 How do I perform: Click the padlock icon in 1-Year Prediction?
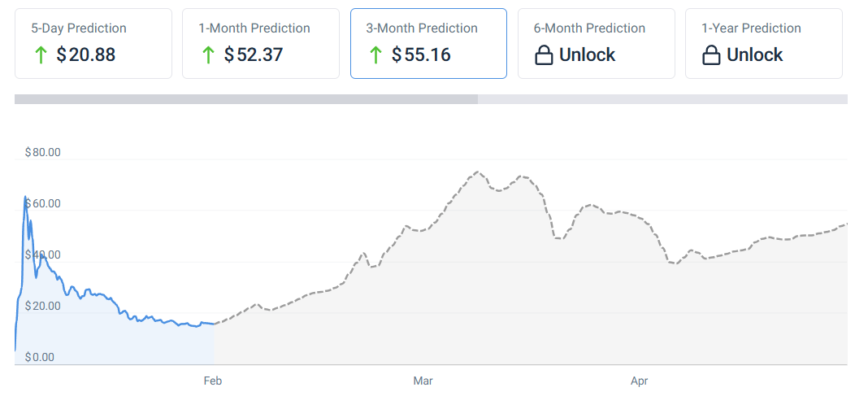711,55
